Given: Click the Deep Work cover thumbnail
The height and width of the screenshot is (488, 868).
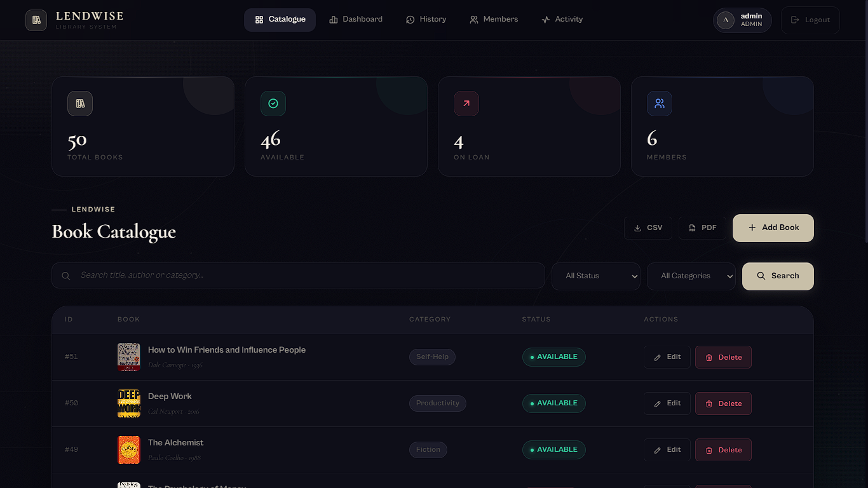Looking at the screenshot, I should click(129, 403).
